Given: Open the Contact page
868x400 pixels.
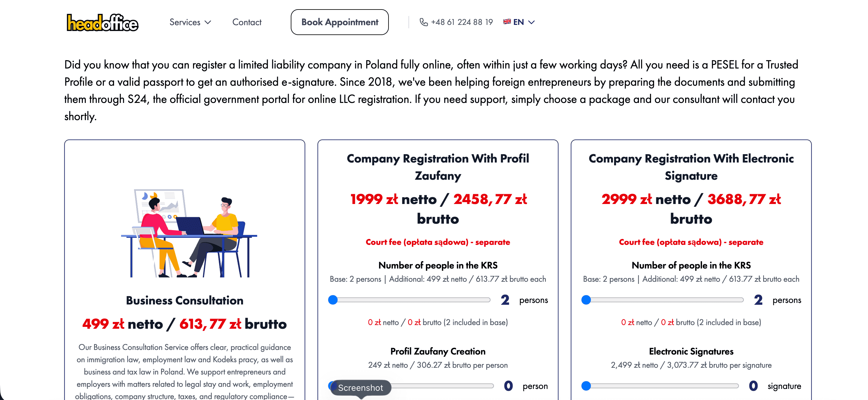Looking at the screenshot, I should 247,22.
